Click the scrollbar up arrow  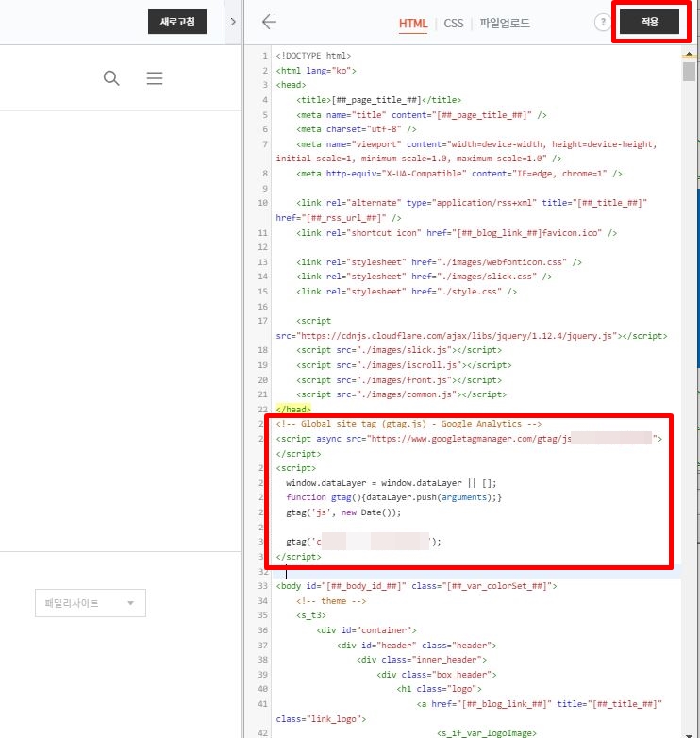(690, 55)
